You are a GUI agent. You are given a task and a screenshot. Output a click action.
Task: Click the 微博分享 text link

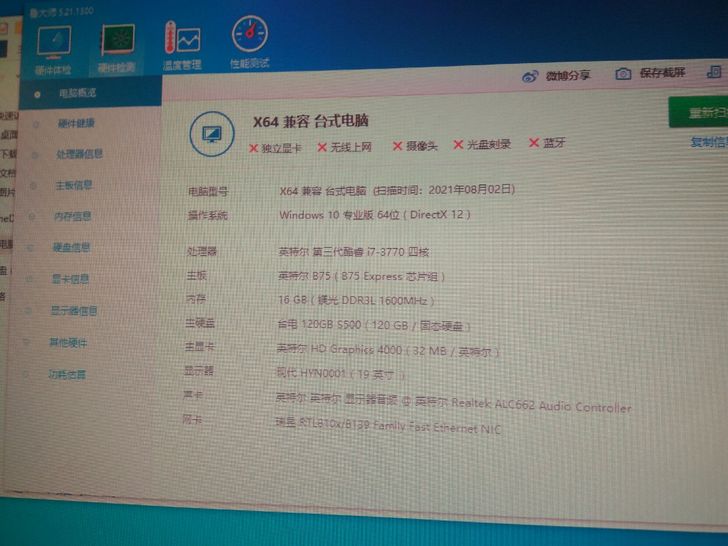pos(568,75)
